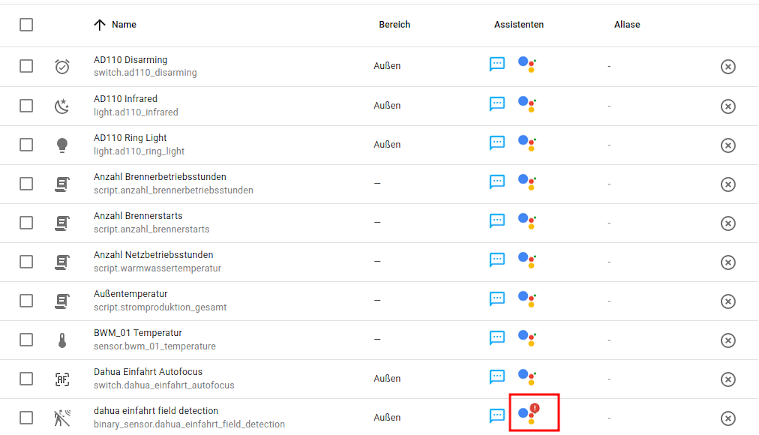
Task: Click the Assist chat icon for AD110 Disarming
Action: (x=497, y=65)
